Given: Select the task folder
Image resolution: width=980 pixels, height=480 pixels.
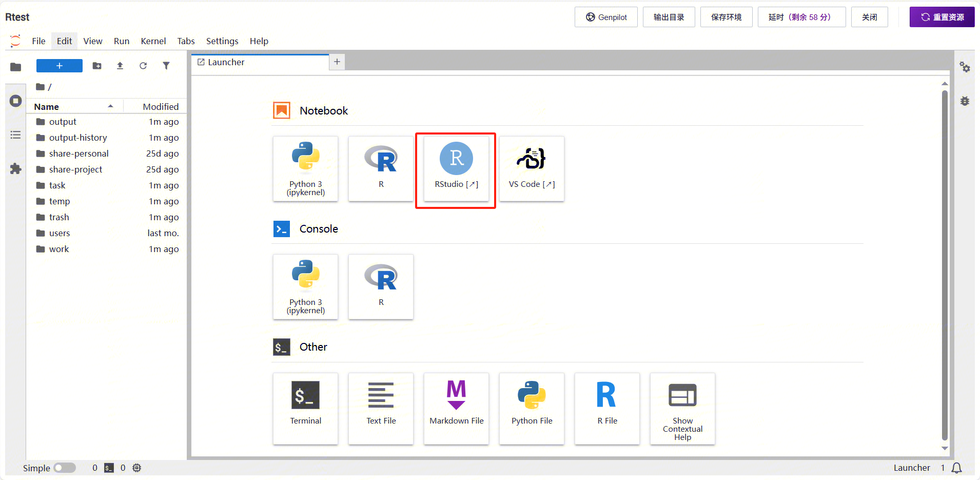Looking at the screenshot, I should (107, 185).
